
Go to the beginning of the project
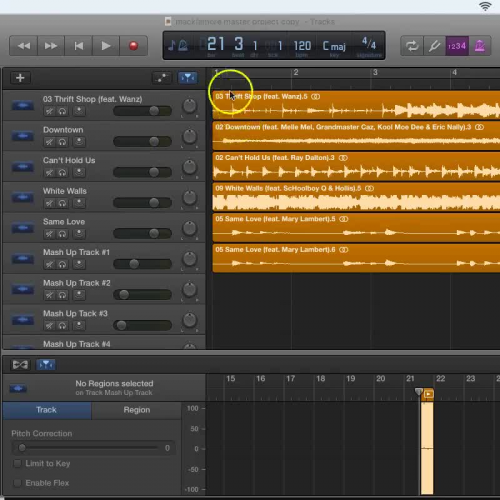pos(79,46)
